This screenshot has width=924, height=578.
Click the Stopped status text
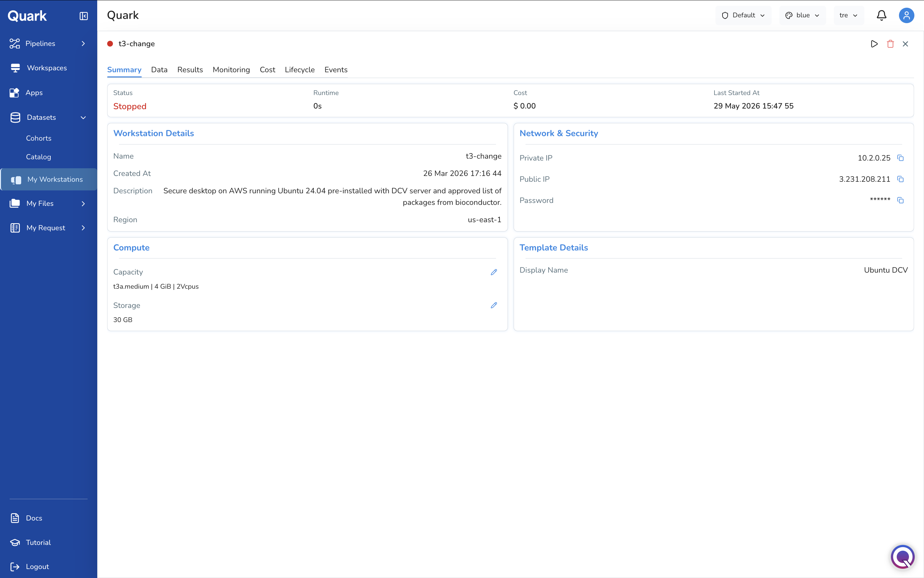pyautogui.click(x=130, y=106)
